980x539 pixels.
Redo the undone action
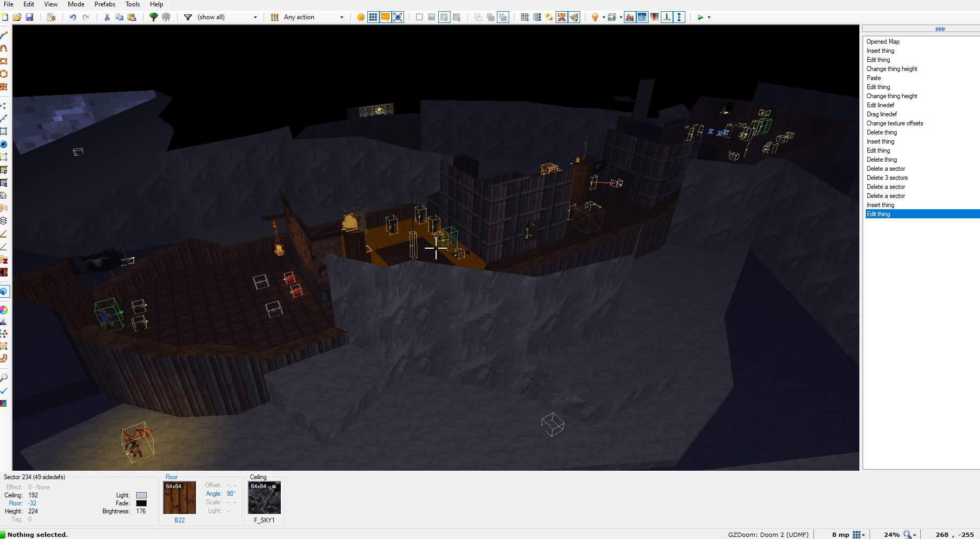click(x=85, y=17)
